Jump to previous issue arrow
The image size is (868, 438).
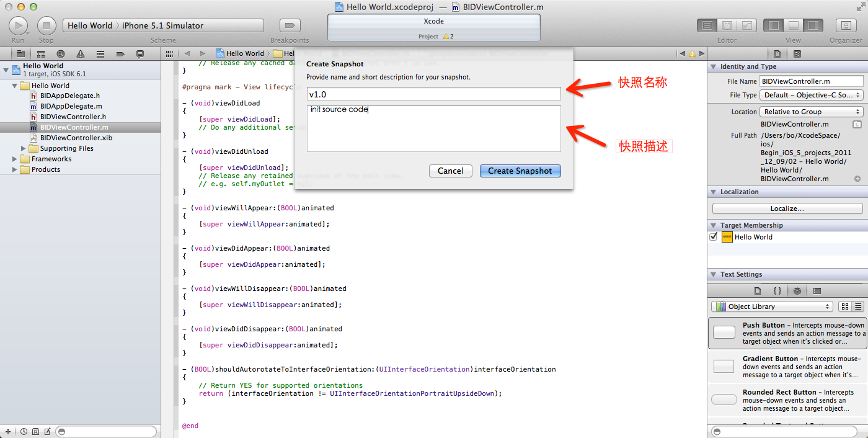tap(683, 54)
